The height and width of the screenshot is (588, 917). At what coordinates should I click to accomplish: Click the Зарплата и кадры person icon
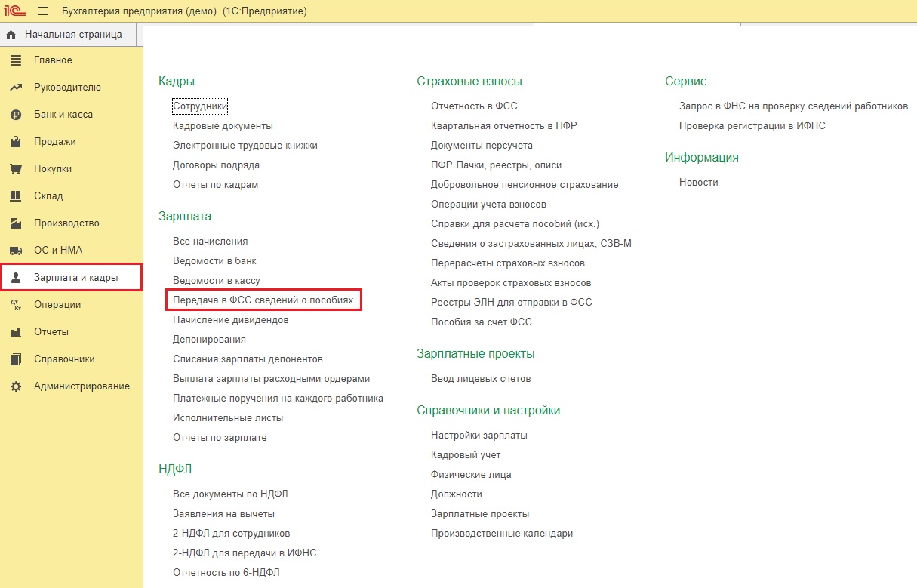16,278
